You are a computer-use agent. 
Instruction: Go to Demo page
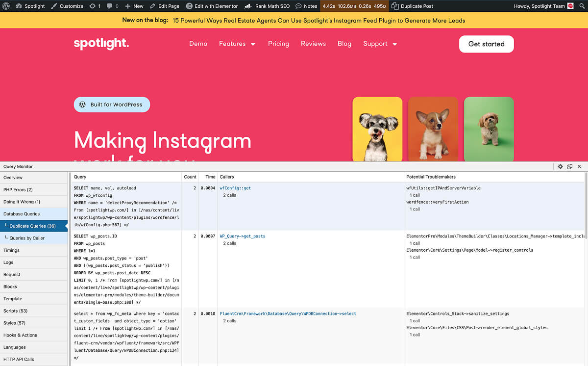pyautogui.click(x=198, y=44)
